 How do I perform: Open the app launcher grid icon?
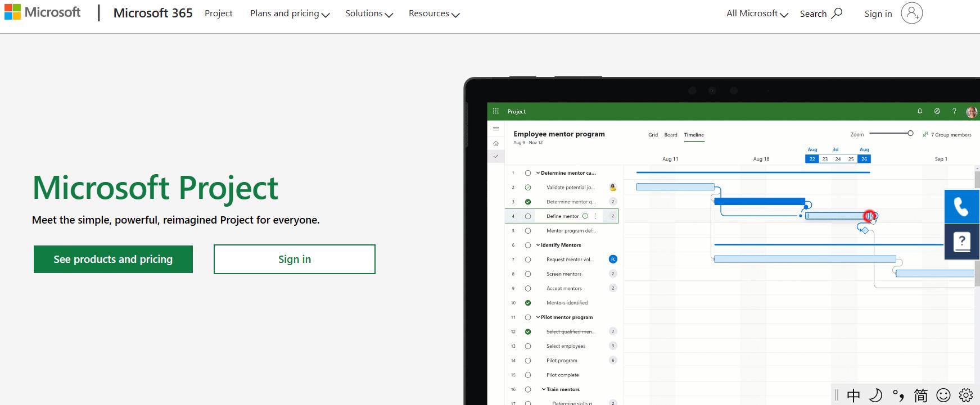[x=495, y=111]
